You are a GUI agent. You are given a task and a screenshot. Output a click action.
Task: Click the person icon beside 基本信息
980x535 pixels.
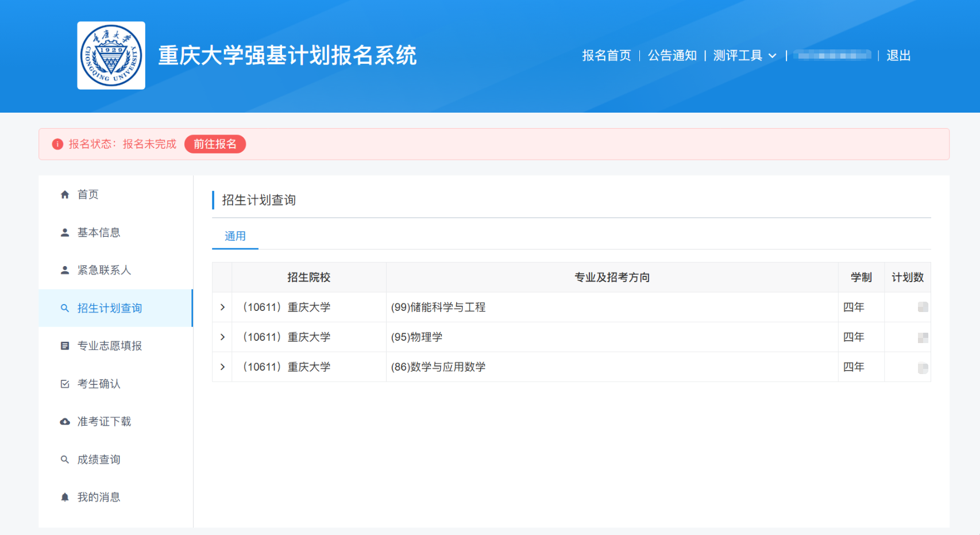[x=65, y=233]
